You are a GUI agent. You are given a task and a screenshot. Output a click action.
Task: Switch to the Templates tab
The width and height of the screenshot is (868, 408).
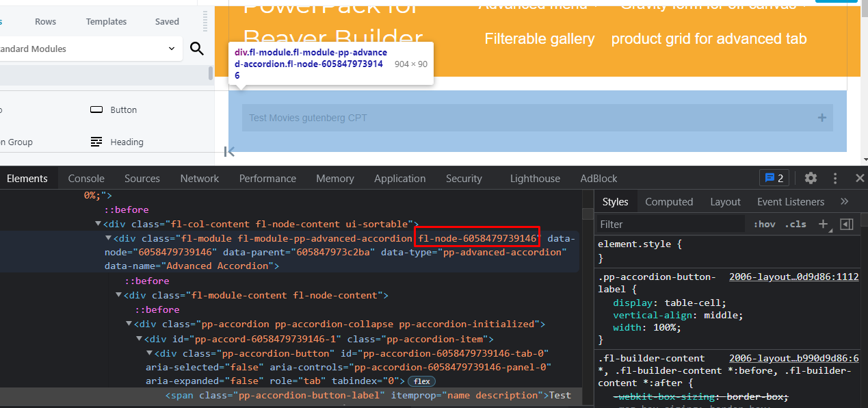click(x=106, y=21)
